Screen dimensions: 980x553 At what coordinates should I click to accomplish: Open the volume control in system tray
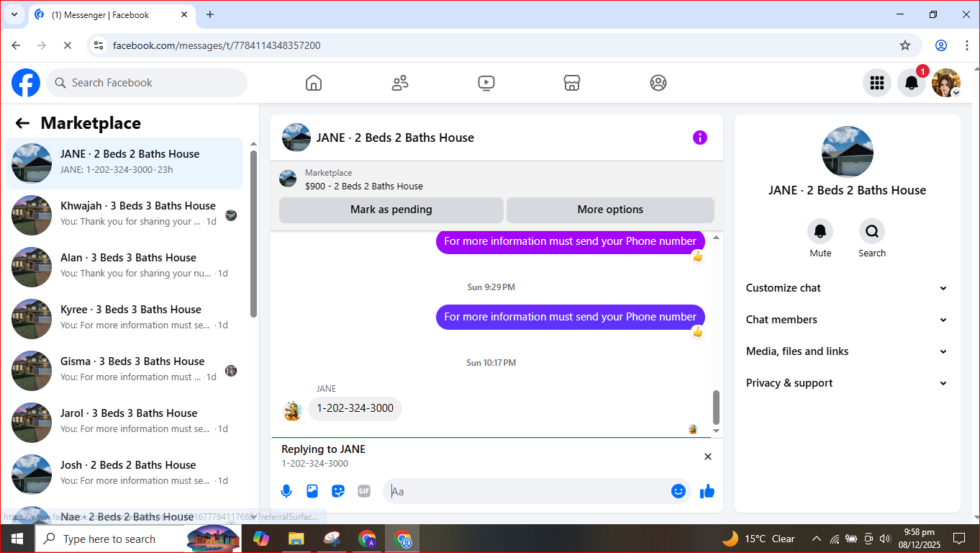(x=885, y=539)
